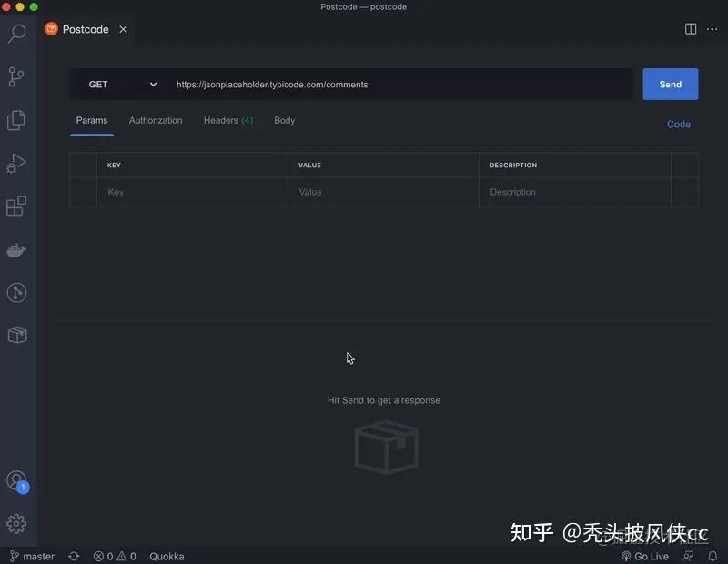The image size is (728, 564).
Task: Click the master branch status item
Action: (33, 556)
